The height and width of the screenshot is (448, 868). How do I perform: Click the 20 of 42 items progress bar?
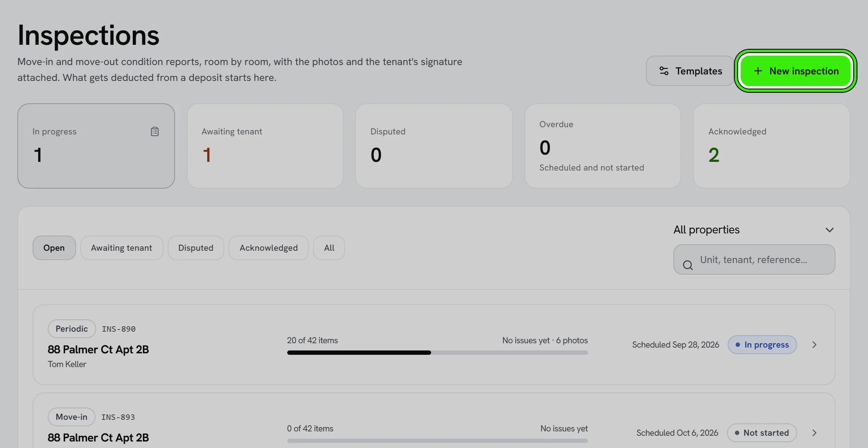437,353
